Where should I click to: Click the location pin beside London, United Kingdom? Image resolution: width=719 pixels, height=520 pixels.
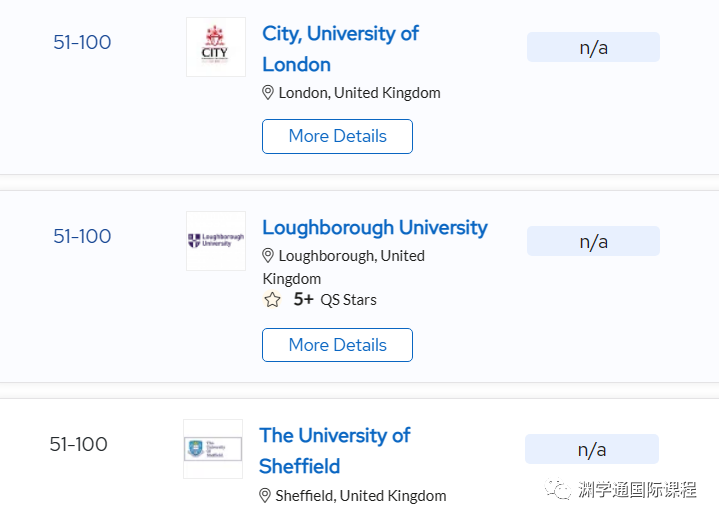pos(268,93)
